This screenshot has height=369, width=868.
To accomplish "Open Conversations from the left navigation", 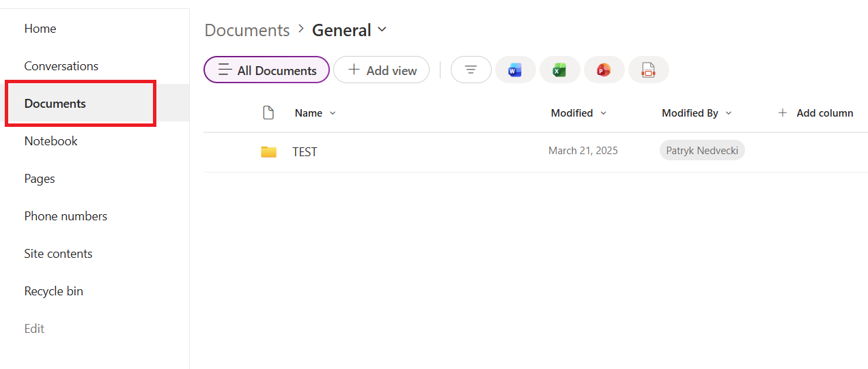I will point(61,66).
